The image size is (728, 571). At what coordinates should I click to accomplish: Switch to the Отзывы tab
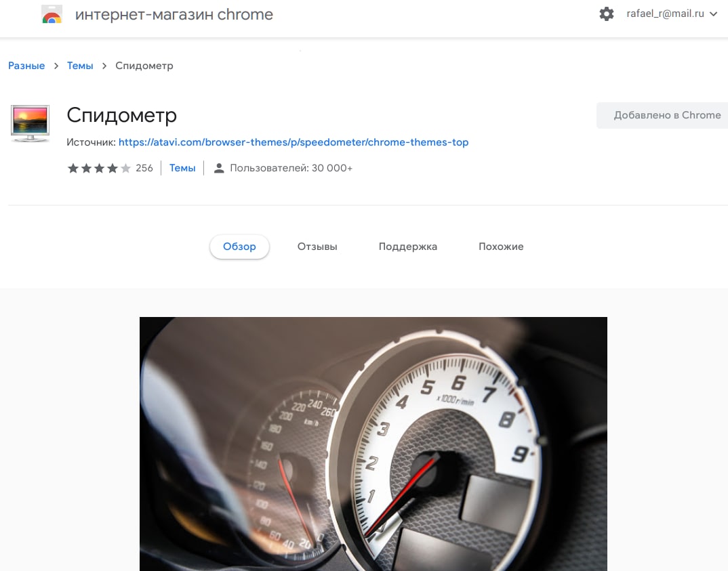click(x=317, y=247)
